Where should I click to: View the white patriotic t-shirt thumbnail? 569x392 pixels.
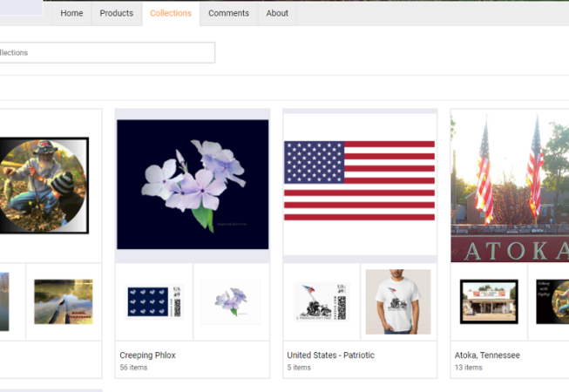click(x=398, y=301)
